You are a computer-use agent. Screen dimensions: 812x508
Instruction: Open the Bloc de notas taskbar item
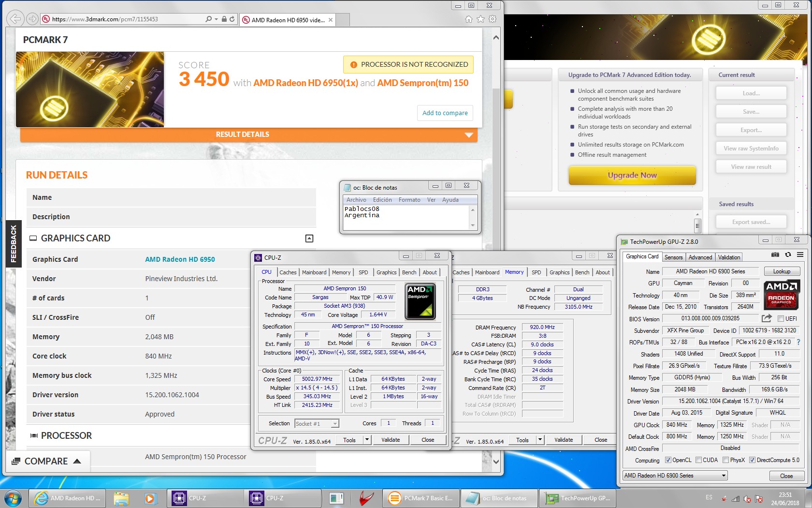[x=499, y=498]
